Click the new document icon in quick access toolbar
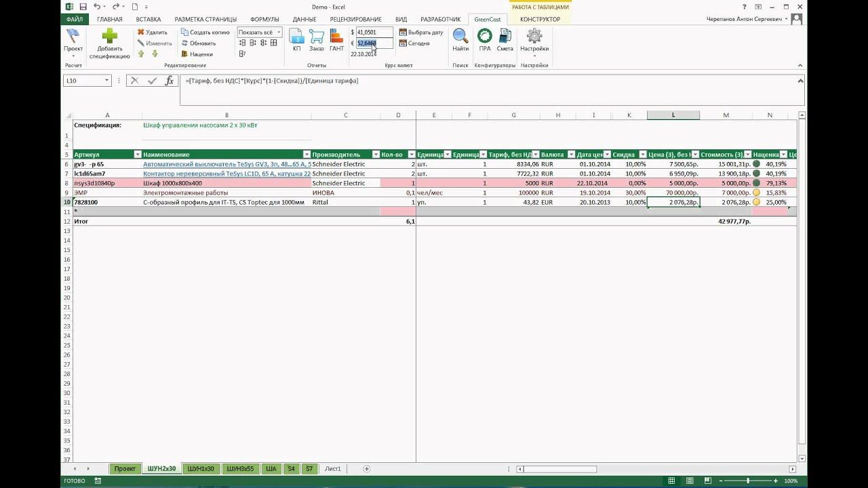 click(x=135, y=7)
